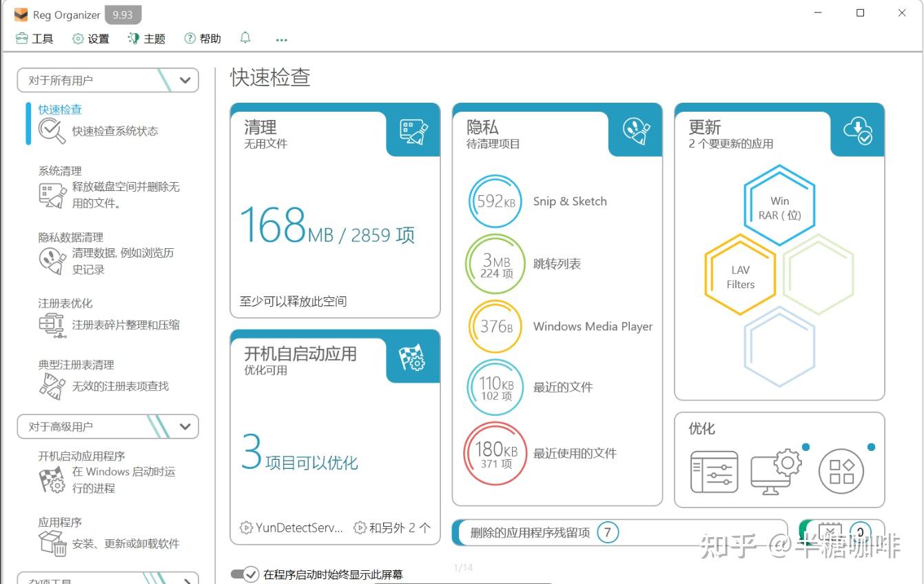
Task: Click the 应用程序 box-and-trash icon in the sidebar
Action: pos(52,543)
